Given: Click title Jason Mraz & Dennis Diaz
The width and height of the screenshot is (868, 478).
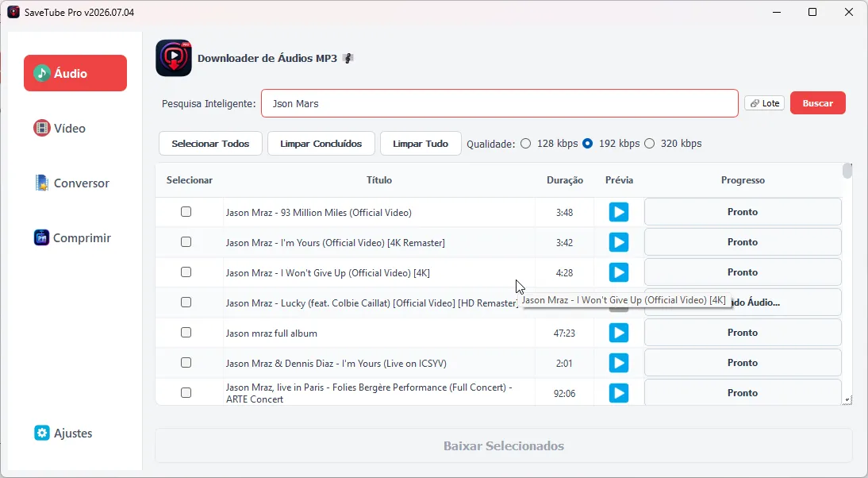Looking at the screenshot, I should click(336, 364).
